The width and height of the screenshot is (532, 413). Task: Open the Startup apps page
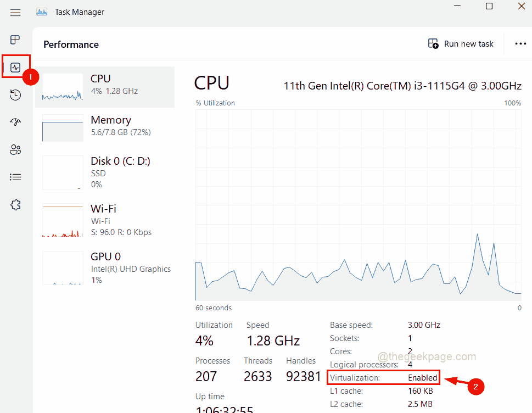pyautogui.click(x=15, y=122)
